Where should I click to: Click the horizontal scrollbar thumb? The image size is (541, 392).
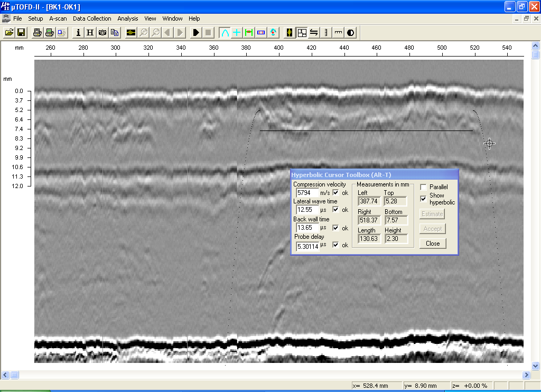tap(14, 375)
